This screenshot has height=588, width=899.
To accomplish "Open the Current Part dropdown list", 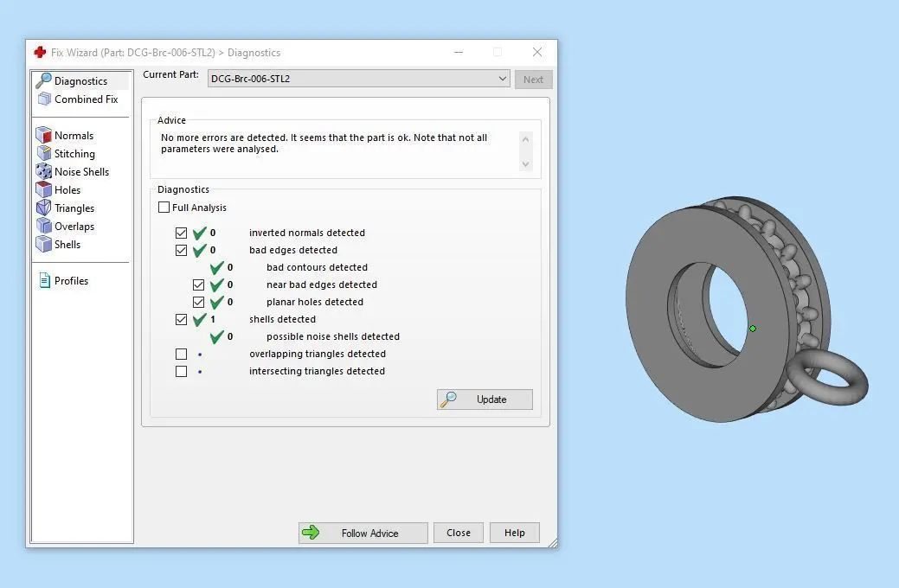I will pos(358,79).
